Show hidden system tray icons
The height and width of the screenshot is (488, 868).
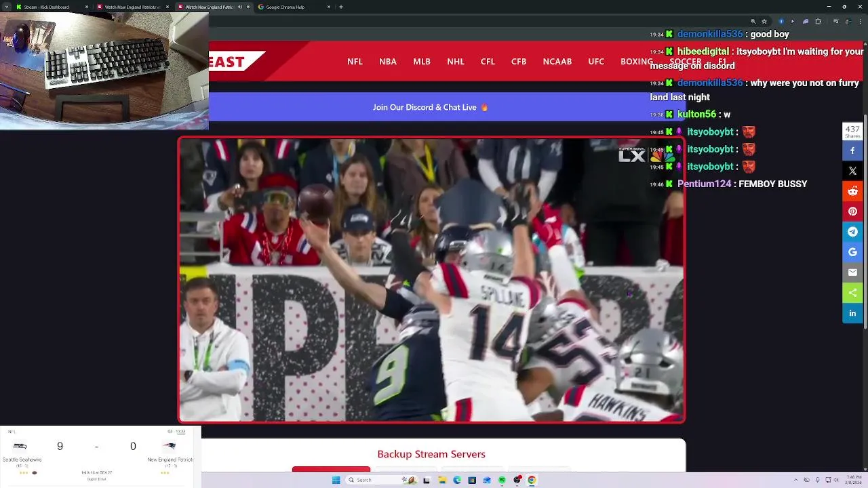[x=796, y=480]
